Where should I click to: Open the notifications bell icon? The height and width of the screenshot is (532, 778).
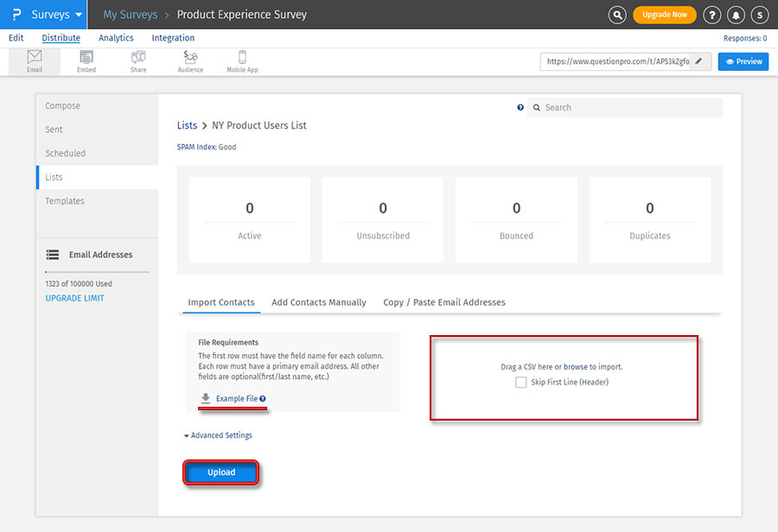pos(736,15)
